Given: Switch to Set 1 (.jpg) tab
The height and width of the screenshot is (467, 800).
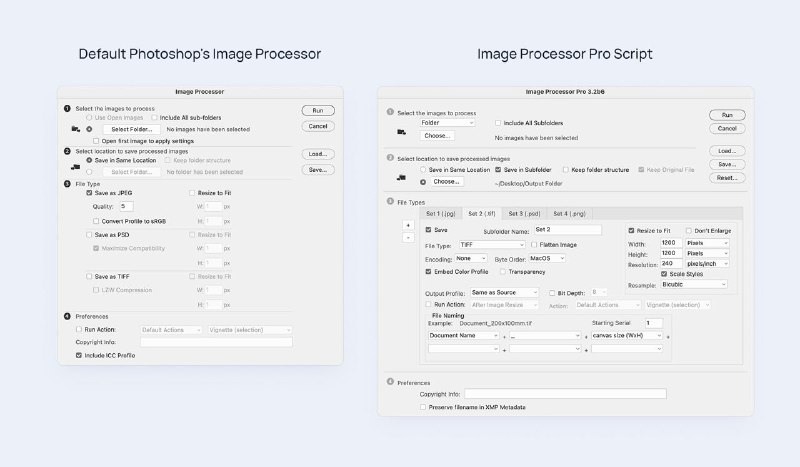Looking at the screenshot, I should (x=441, y=214).
